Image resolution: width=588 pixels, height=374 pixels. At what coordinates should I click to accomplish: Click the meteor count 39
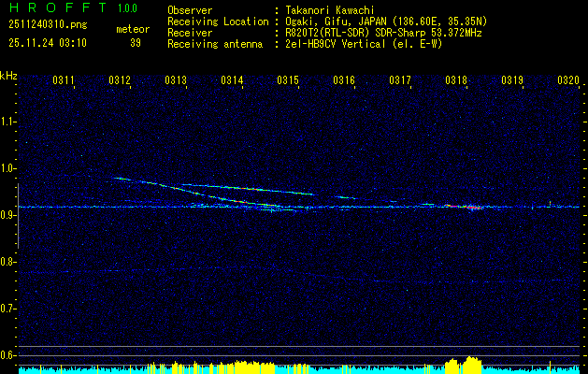click(136, 43)
